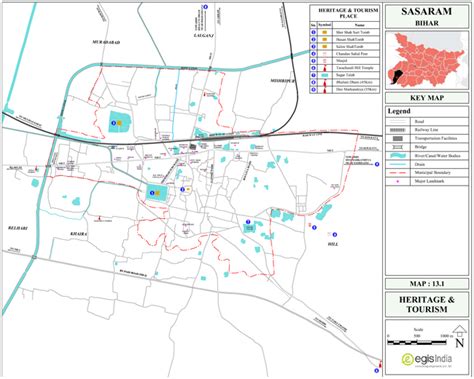This screenshot has height=379, width=474.
Task: Click the BIHAR subtitle text
Action: tap(427, 23)
